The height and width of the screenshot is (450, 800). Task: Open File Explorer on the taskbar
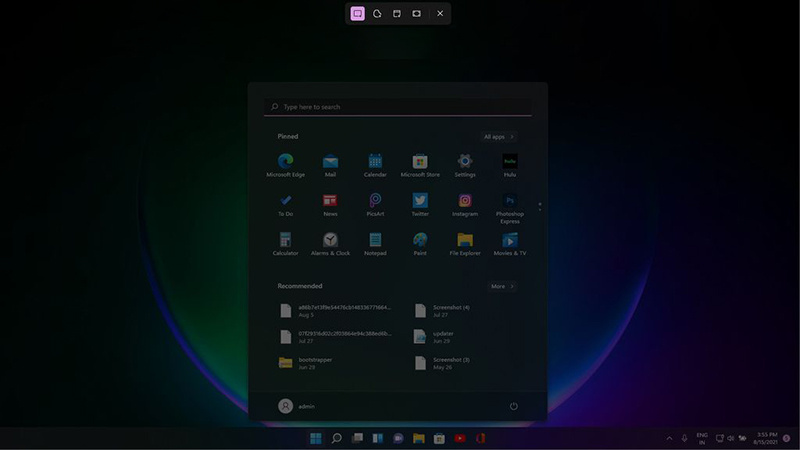[x=419, y=438]
